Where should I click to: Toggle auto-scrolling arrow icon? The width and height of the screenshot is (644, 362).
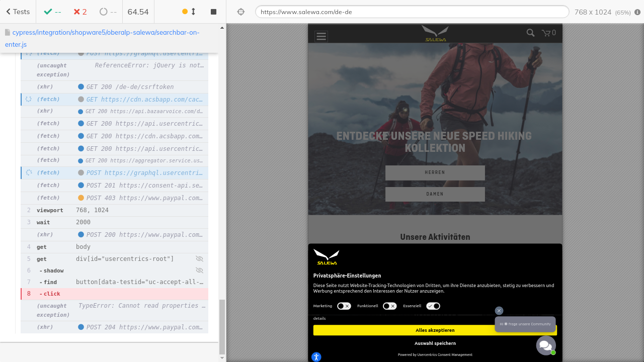click(193, 12)
